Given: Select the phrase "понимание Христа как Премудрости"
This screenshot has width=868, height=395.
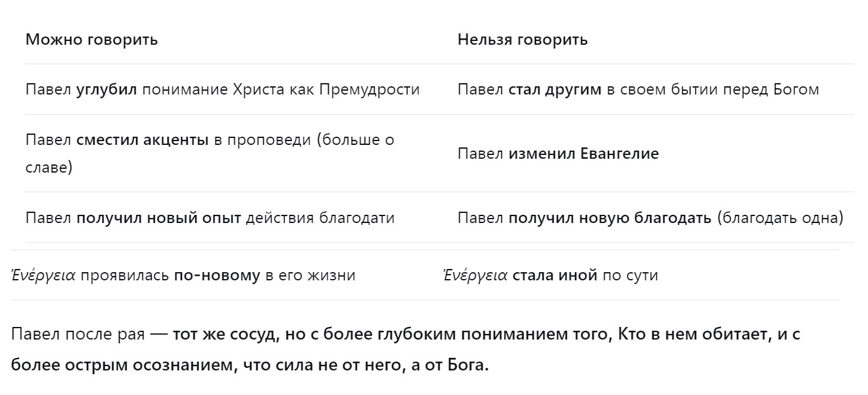Looking at the screenshot, I should [281, 89].
